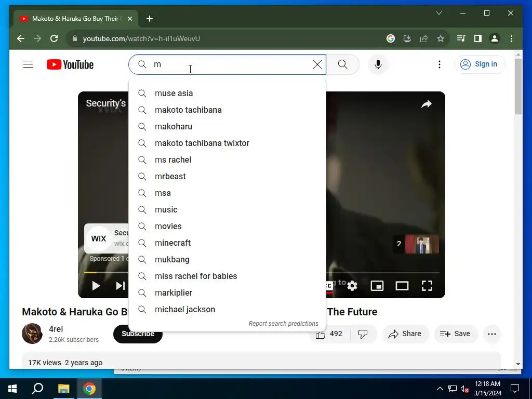Click the Share button below the video

(405, 334)
